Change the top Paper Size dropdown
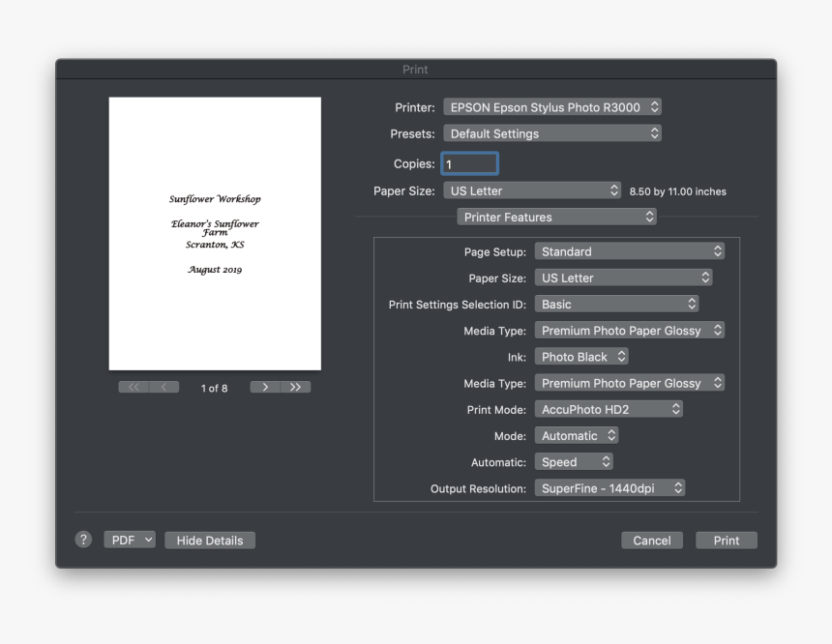 click(x=532, y=190)
